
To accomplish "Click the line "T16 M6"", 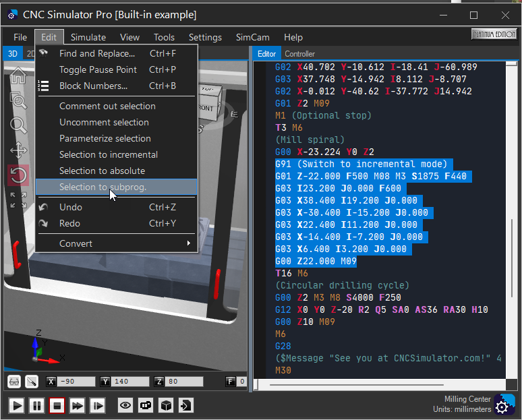I will (x=291, y=273).
